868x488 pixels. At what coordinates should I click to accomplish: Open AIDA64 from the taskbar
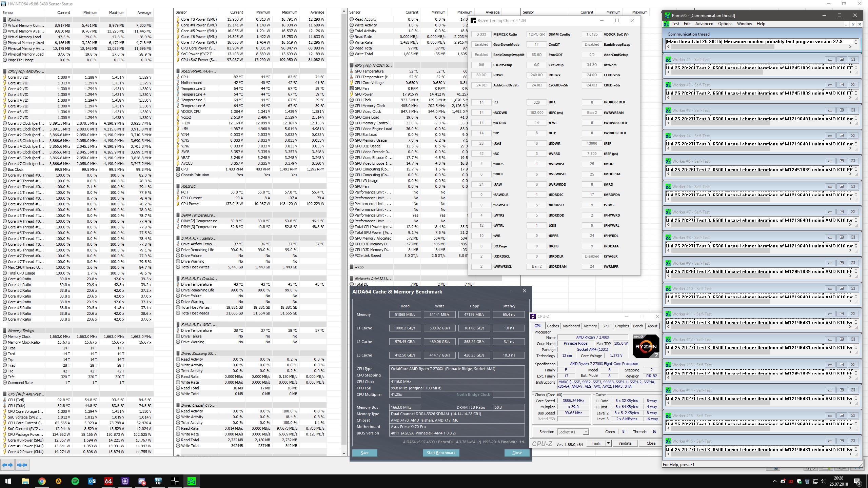108,481
